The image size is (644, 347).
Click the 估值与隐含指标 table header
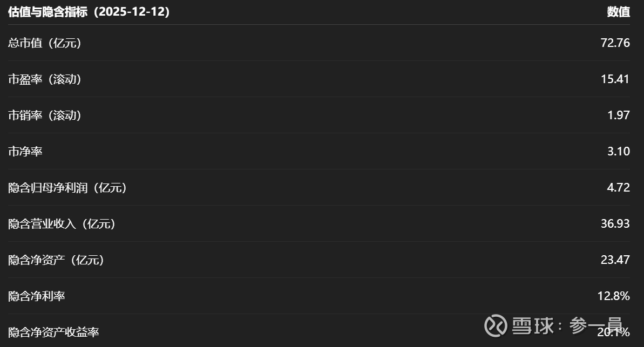point(89,12)
